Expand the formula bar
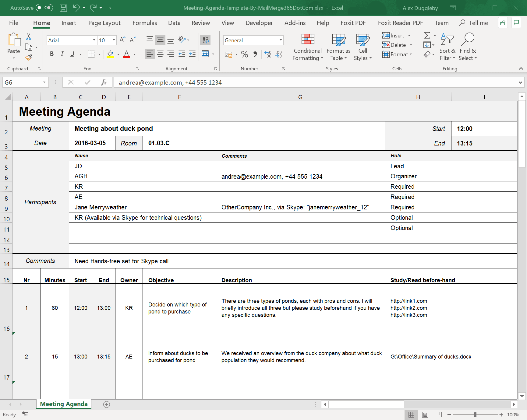 pyautogui.click(x=520, y=82)
